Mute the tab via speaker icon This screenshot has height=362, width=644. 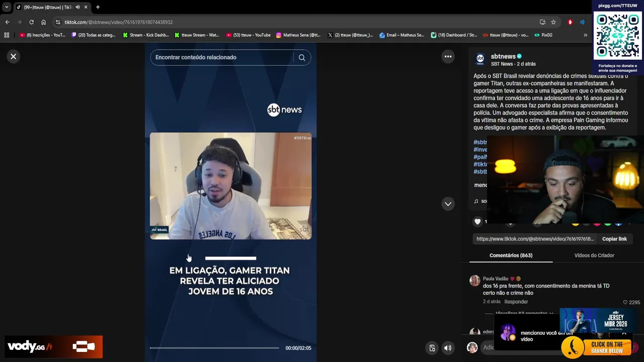tap(77, 7)
